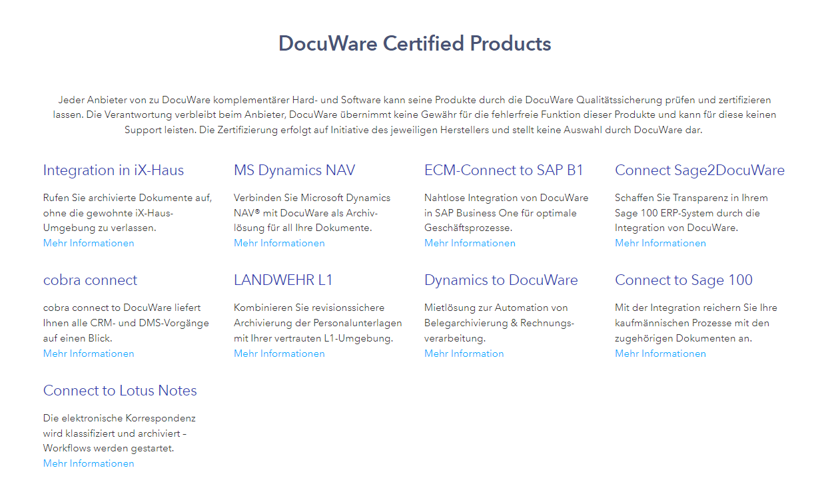Click the LANDWEHR L1 heading
This screenshot has height=504, width=830.
click(283, 280)
